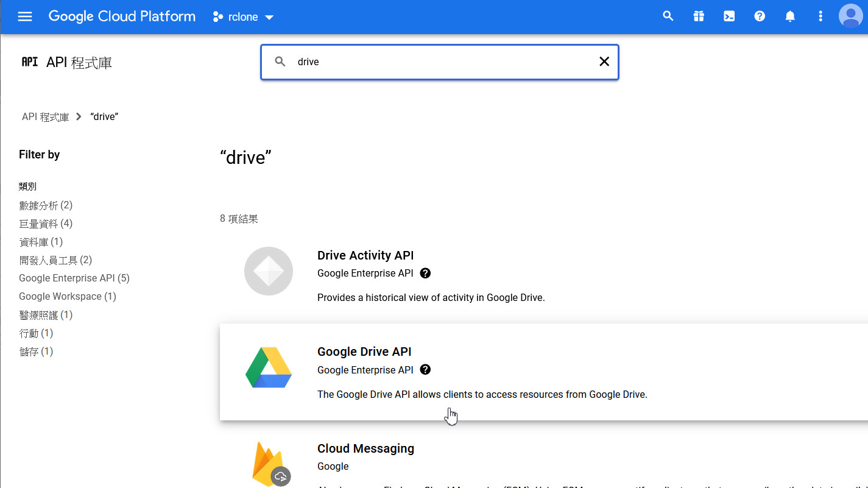Open the gift free trial icon
This screenshot has height=488, width=868.
coord(699,16)
